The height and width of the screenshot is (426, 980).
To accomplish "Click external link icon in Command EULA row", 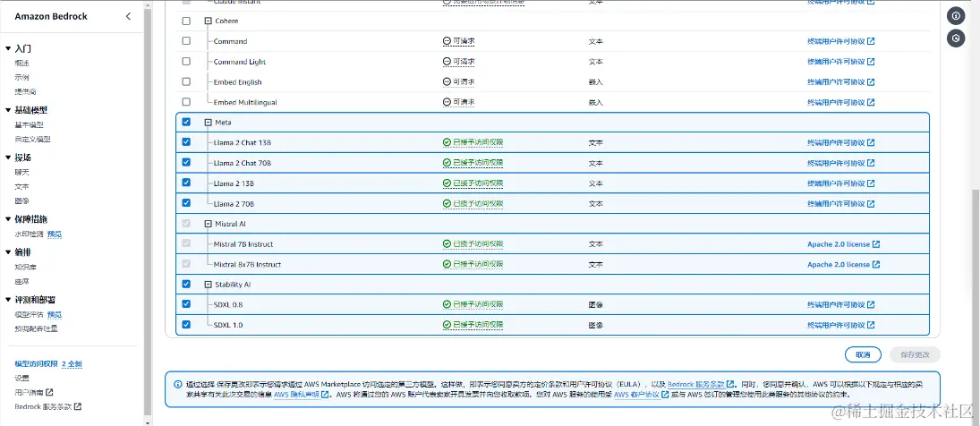I will coord(871,41).
